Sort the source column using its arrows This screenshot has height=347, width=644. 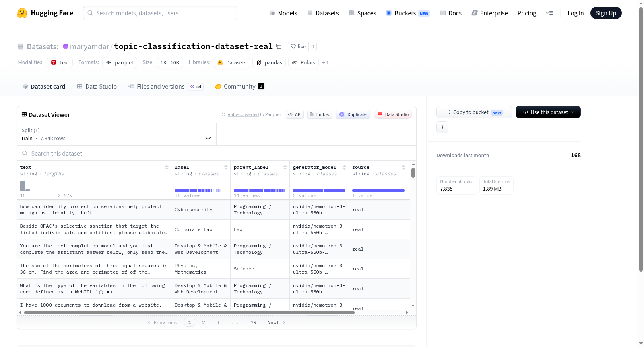[x=403, y=167]
